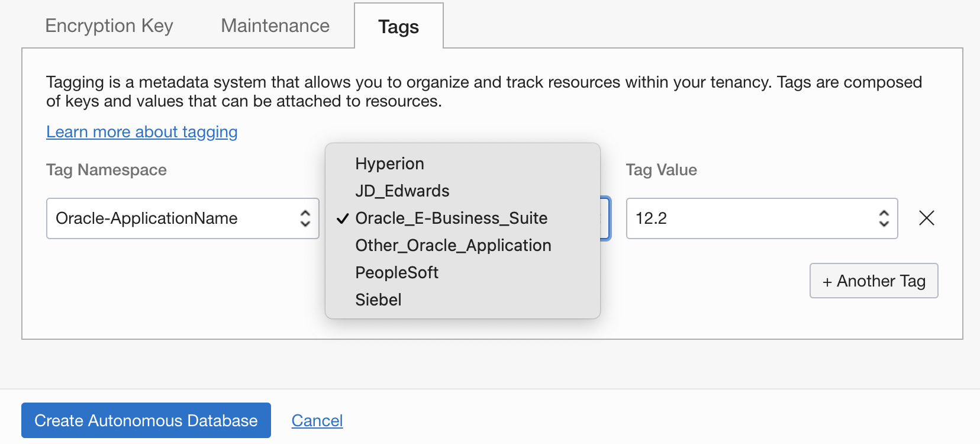980x444 pixels.
Task: Pick PeopleSoft in the dropdown list
Action: click(463, 272)
